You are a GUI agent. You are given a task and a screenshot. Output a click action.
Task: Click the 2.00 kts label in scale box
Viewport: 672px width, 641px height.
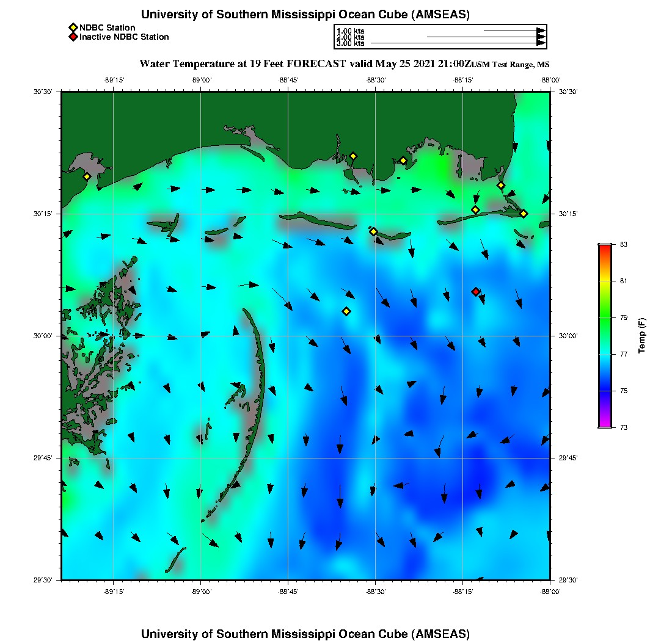point(351,37)
